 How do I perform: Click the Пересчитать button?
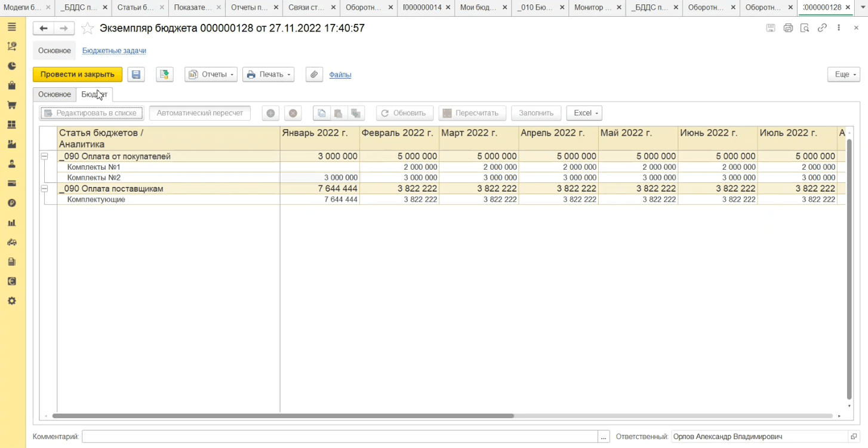pyautogui.click(x=472, y=113)
